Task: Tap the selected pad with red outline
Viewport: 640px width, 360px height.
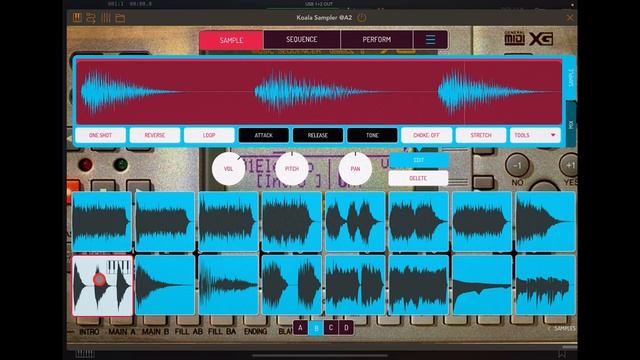Action: coord(102,286)
